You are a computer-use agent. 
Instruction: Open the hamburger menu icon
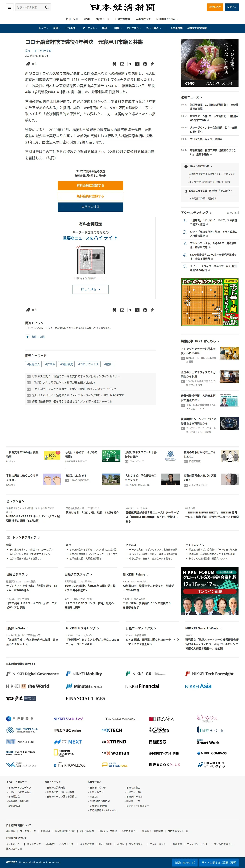(10, 7)
